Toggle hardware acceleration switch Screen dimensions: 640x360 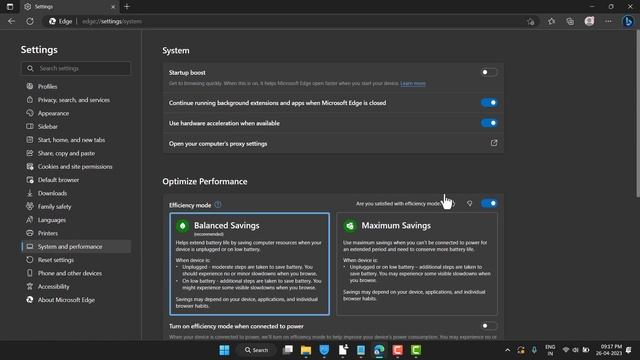click(x=489, y=123)
